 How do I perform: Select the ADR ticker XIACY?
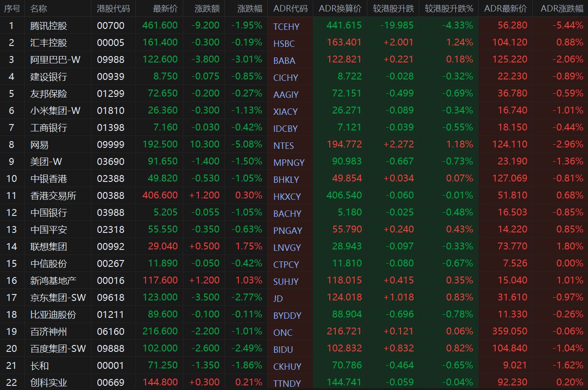click(x=285, y=112)
